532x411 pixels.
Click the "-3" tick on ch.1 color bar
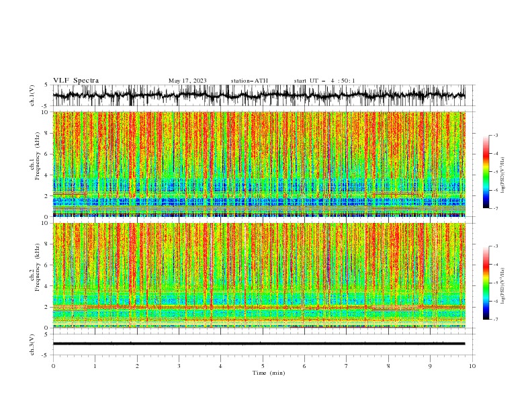tap(496, 135)
